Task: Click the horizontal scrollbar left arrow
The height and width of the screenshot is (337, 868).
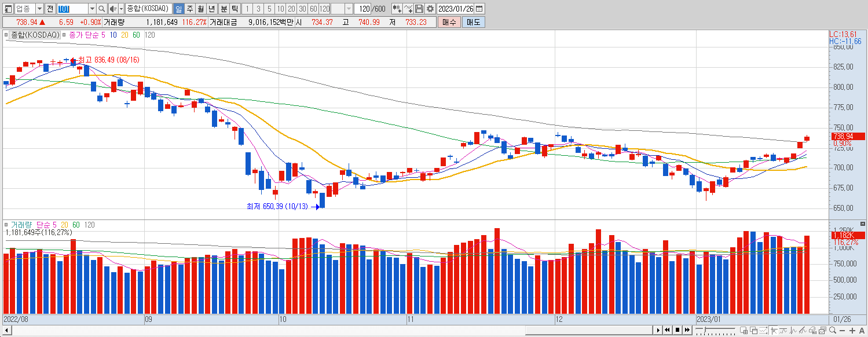Action: 6,330
